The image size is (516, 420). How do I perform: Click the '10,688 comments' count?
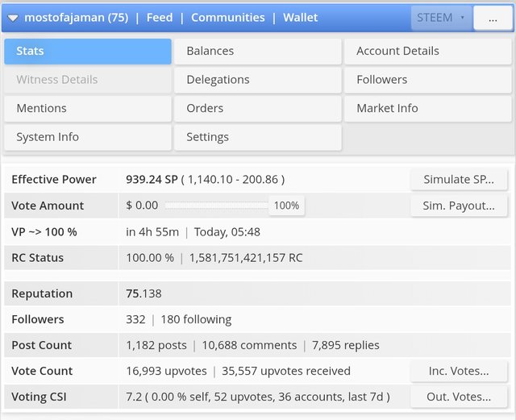pos(249,345)
